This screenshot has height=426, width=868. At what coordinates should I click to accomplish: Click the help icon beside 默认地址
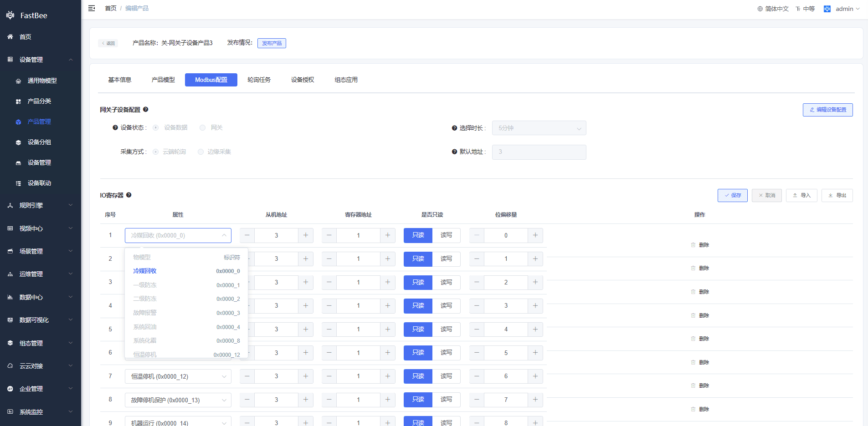pos(454,152)
